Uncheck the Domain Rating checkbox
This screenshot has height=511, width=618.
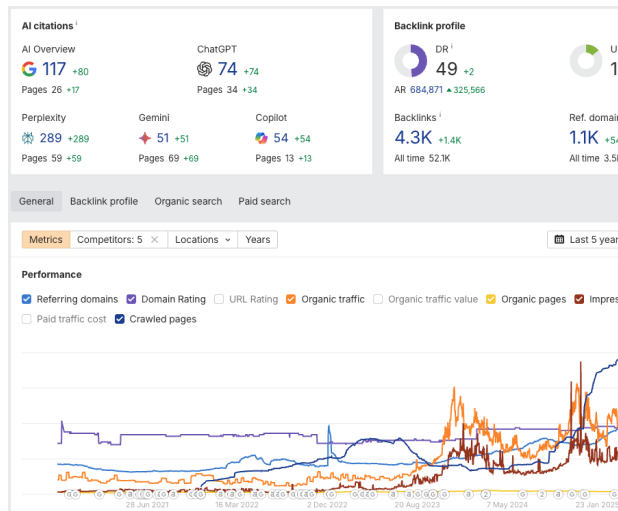click(131, 299)
